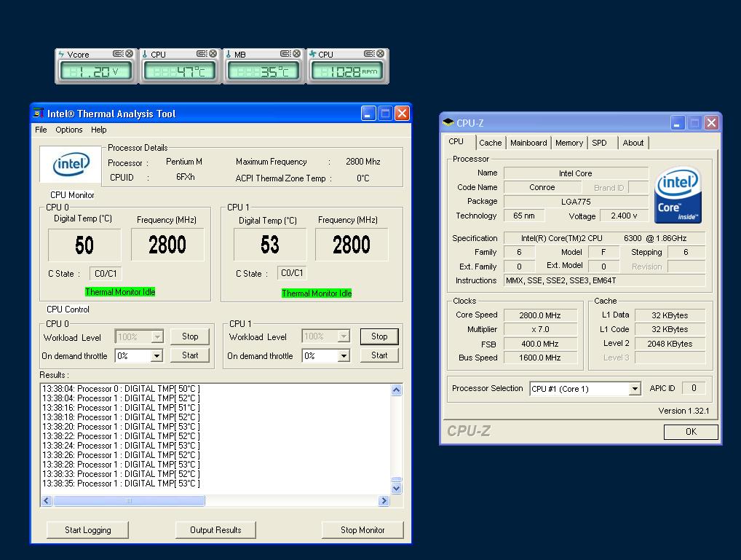Click the Instructions MMX, SSE field
This screenshot has height=560, width=741.
[x=604, y=280]
